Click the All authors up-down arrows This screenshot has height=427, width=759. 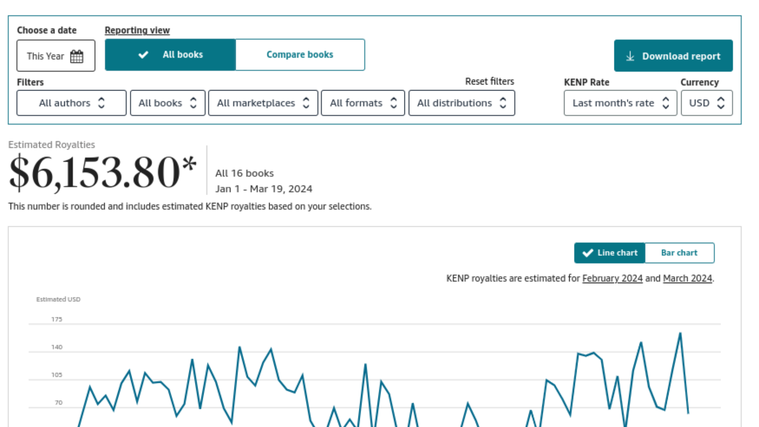click(x=102, y=103)
